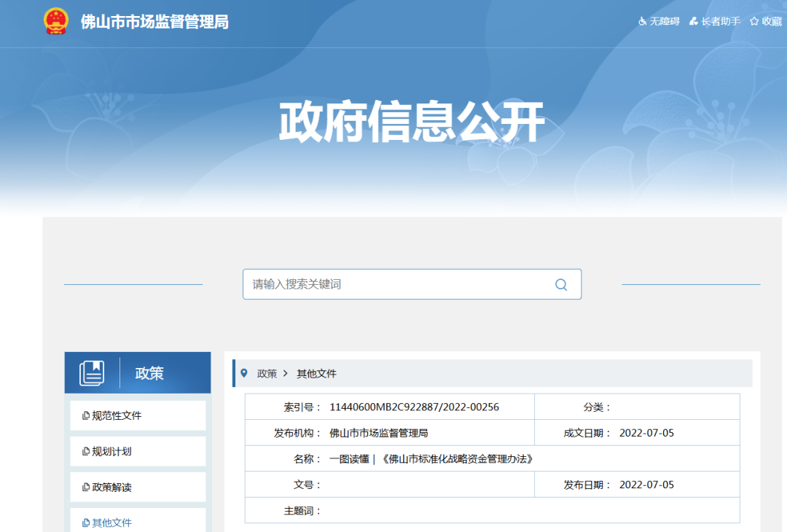Click the document name 一图读懂 title
This screenshot has width=787, height=532.
432,459
